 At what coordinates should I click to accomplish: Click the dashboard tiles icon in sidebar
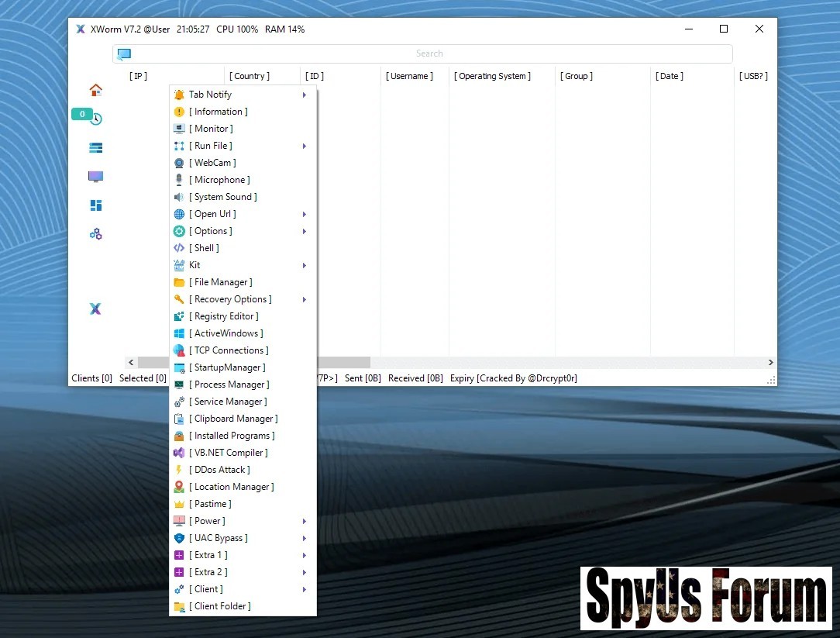[x=95, y=205]
